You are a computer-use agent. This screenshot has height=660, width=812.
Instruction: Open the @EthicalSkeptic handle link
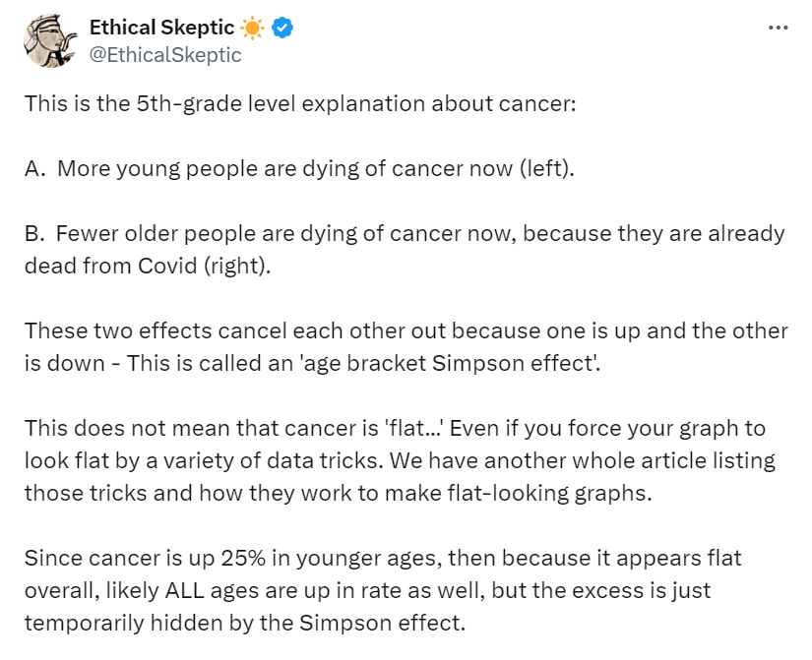(164, 55)
